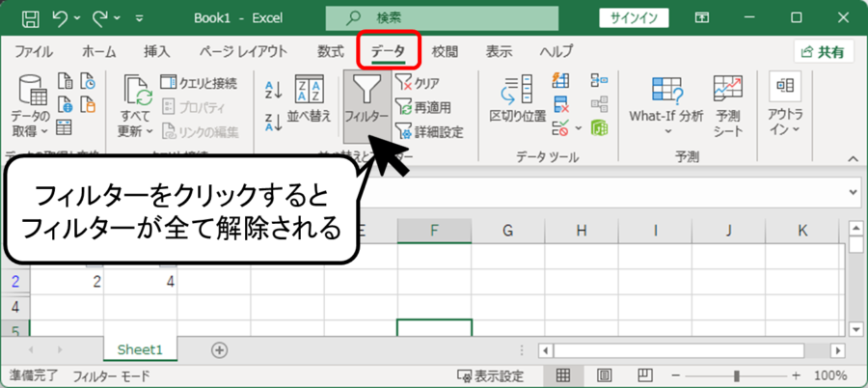Open the データの取得 (Get Data) menu

(31, 106)
